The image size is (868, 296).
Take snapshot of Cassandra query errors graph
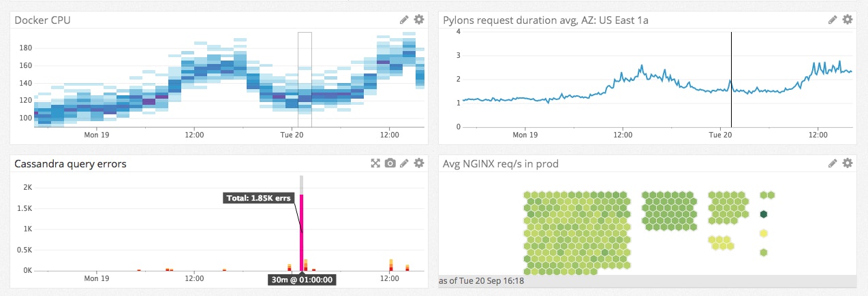pos(390,163)
